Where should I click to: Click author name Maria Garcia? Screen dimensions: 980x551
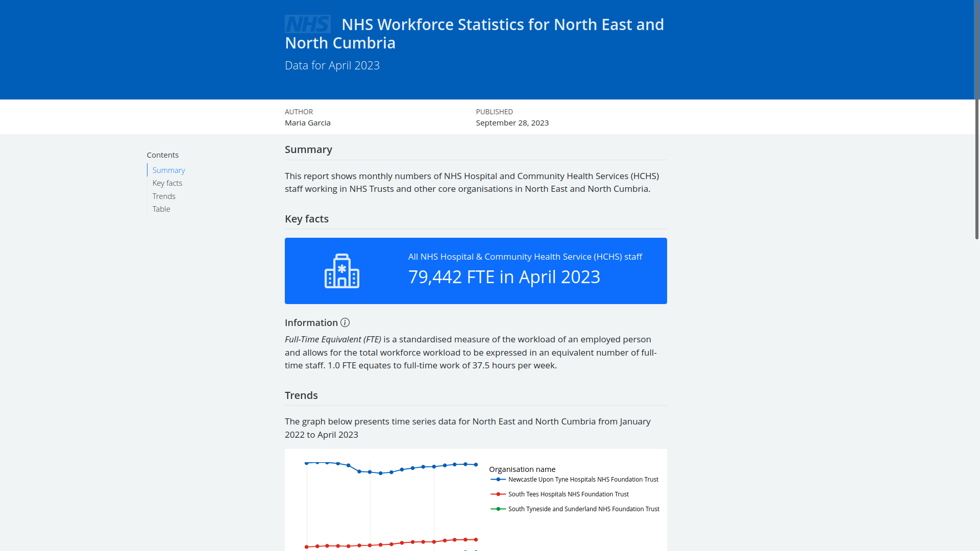pos(307,123)
